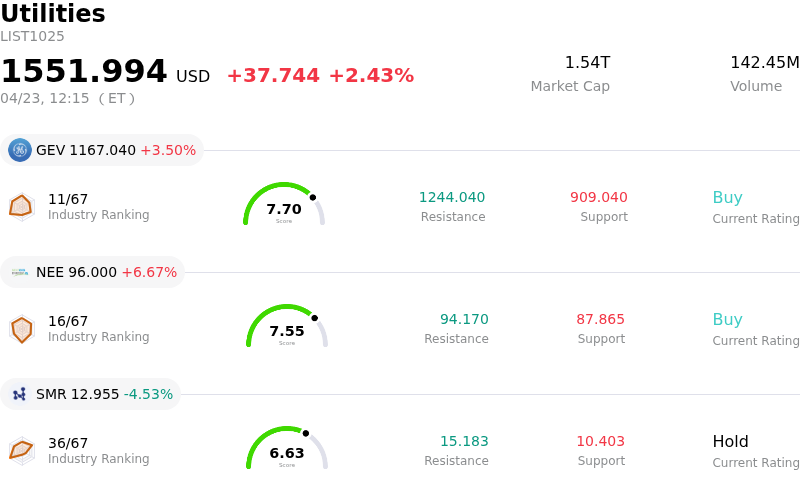This screenshot has height=488, width=800.
Task: Click the 1.54T Market Cap figure
Action: pos(587,63)
